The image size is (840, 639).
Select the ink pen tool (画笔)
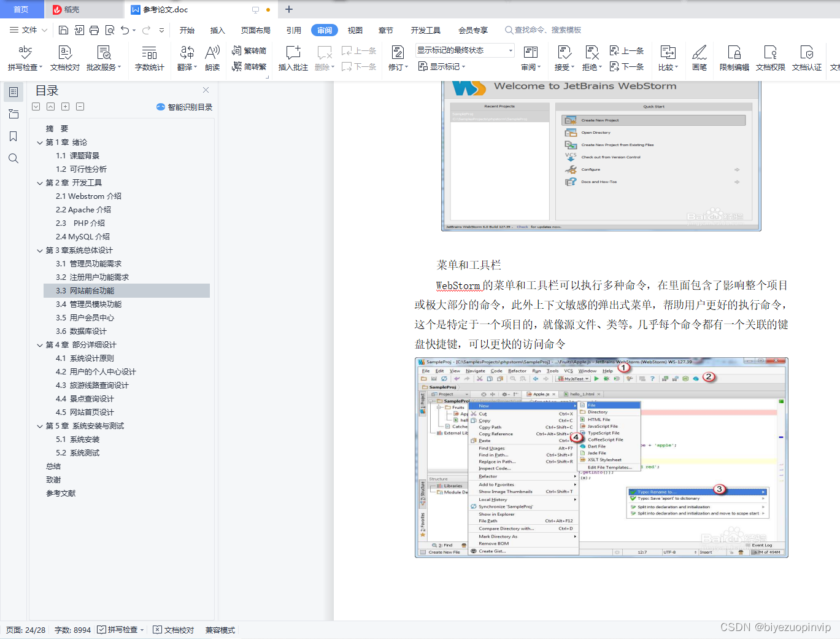click(699, 58)
